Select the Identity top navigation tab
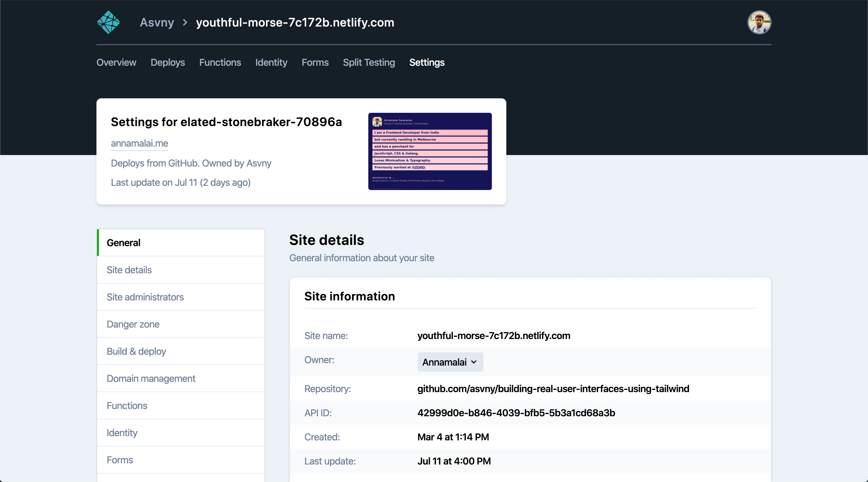The image size is (868, 482). [271, 62]
